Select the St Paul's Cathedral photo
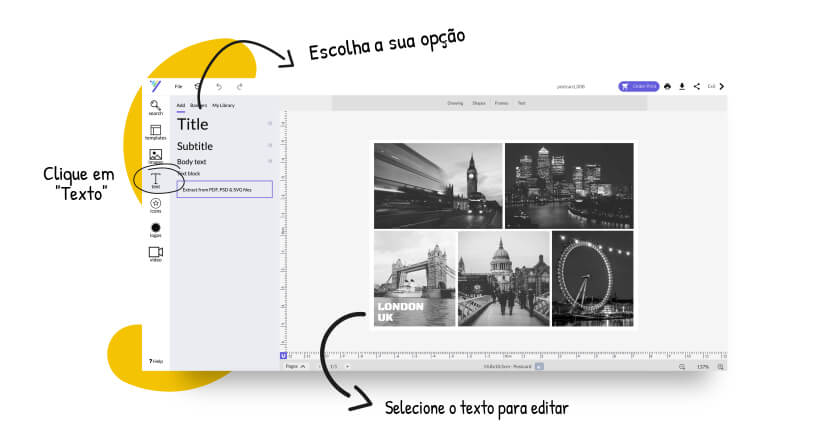Image resolution: width=834 pixels, height=430 pixels. (504, 278)
